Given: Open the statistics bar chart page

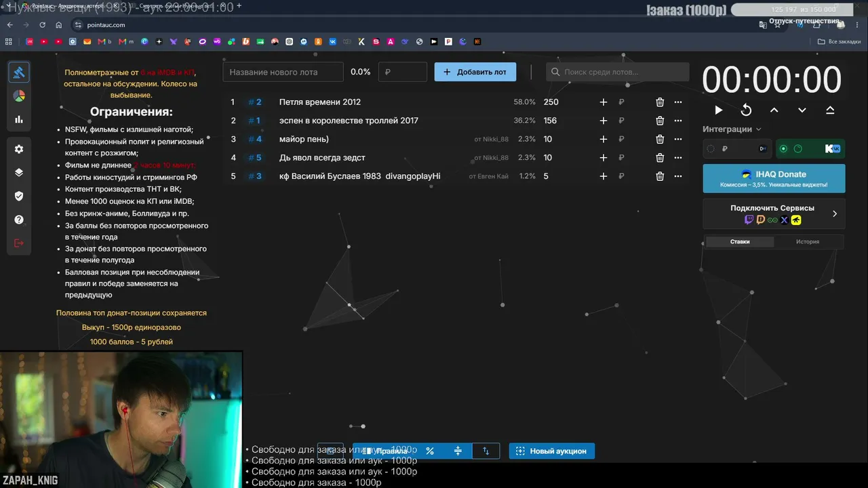Looking at the screenshot, I should (x=19, y=119).
